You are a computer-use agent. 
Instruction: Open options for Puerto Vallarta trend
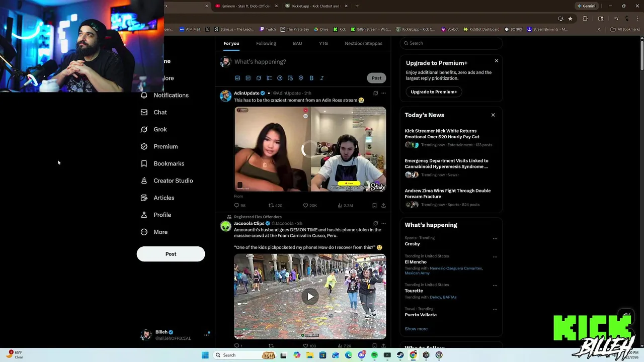(495, 310)
